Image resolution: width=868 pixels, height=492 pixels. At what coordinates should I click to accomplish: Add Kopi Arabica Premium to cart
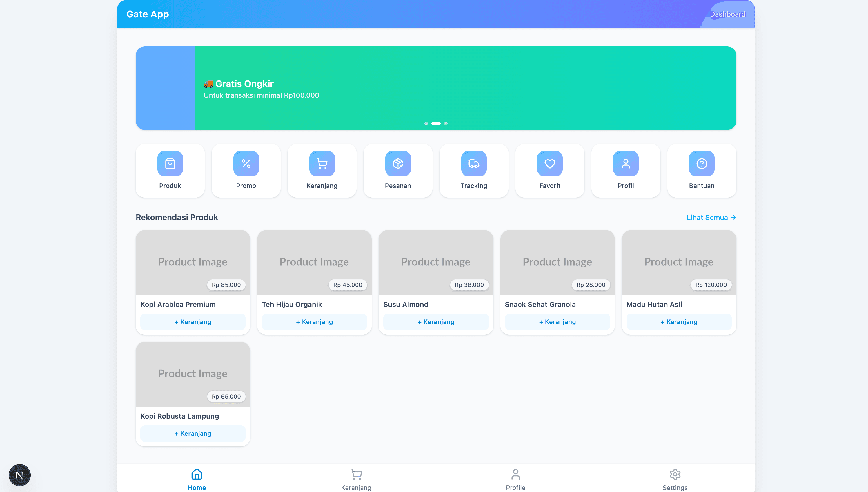pos(193,322)
